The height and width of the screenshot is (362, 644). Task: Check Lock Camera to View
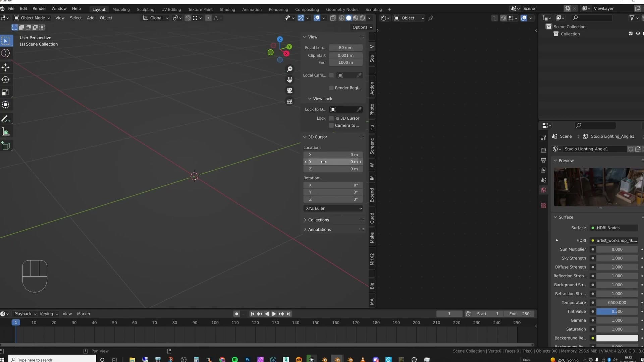pos(331,125)
